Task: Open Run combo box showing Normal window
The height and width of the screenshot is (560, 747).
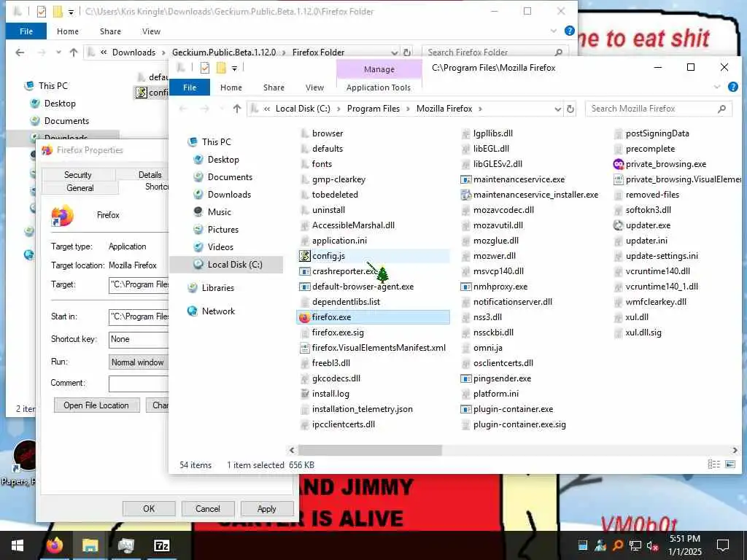Action: pos(138,362)
